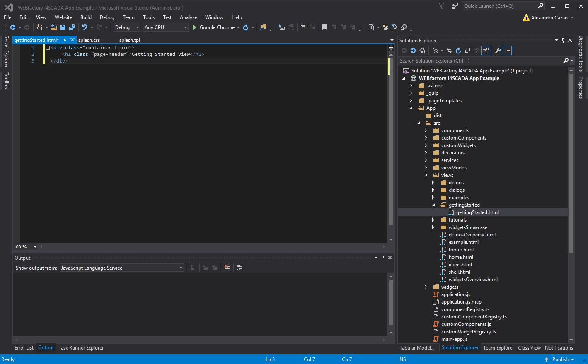Click the Collapse All icon in Solution Explorer
Viewport: 588px width, 364px height.
pos(467,51)
